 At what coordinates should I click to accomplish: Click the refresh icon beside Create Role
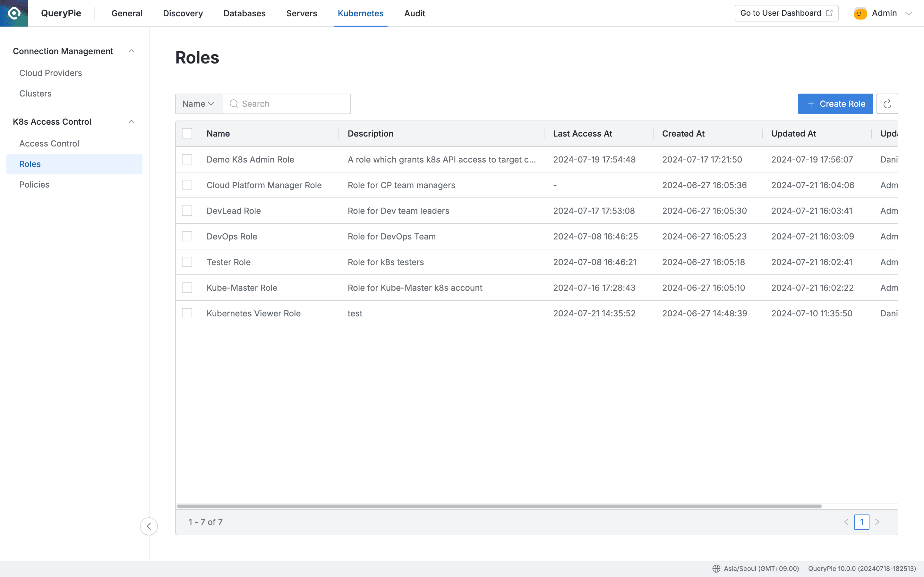(887, 104)
